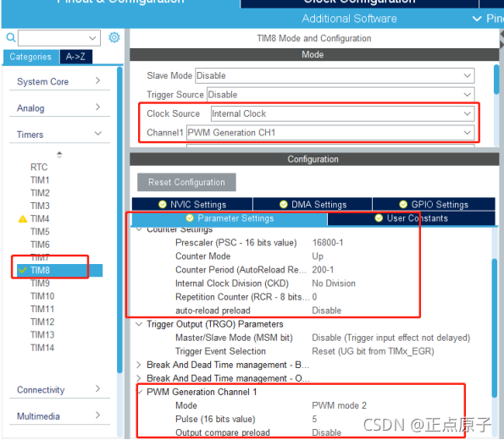Change Counter Mode value Up

318,256
